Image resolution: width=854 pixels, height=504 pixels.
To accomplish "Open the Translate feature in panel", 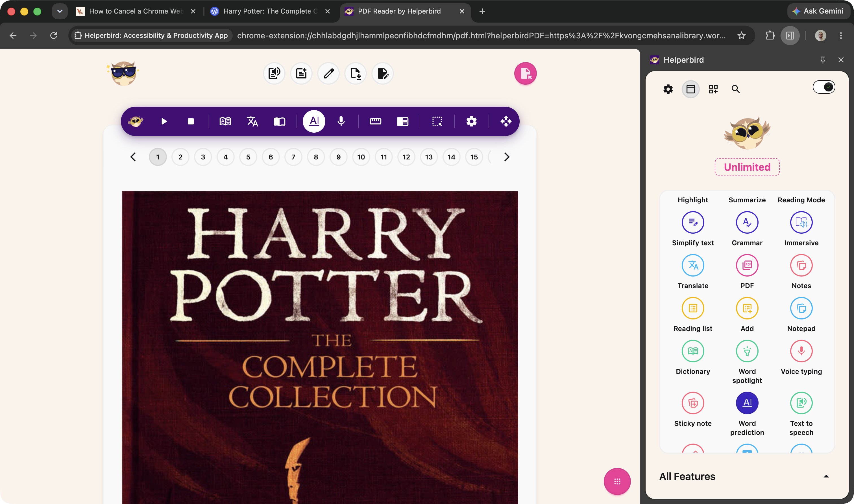I will click(x=692, y=265).
